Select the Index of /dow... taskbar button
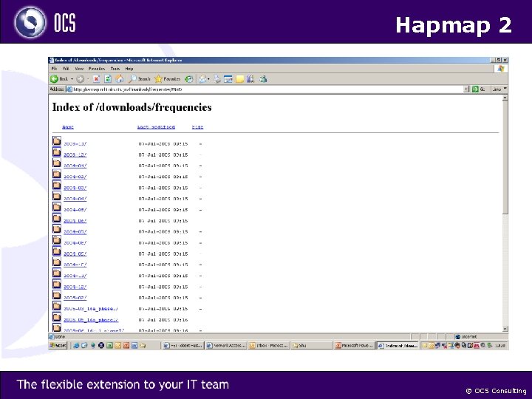Viewport: 532px width, 399px height. click(398, 345)
